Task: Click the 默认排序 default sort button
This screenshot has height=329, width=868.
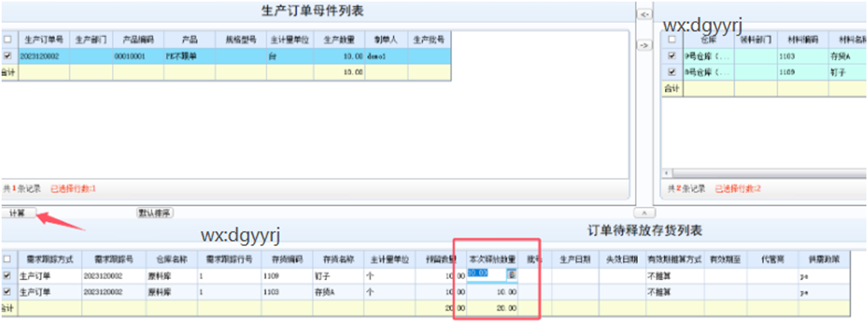Action: [155, 212]
